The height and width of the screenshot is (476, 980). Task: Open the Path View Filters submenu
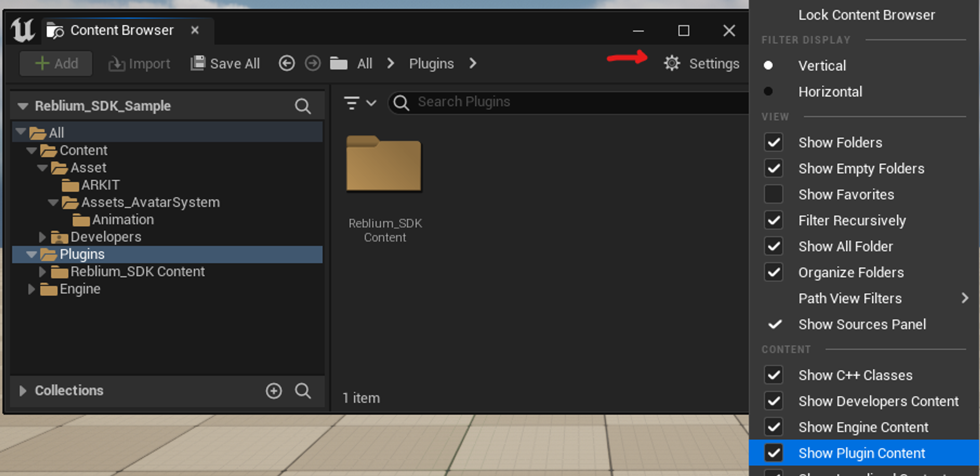click(864, 299)
